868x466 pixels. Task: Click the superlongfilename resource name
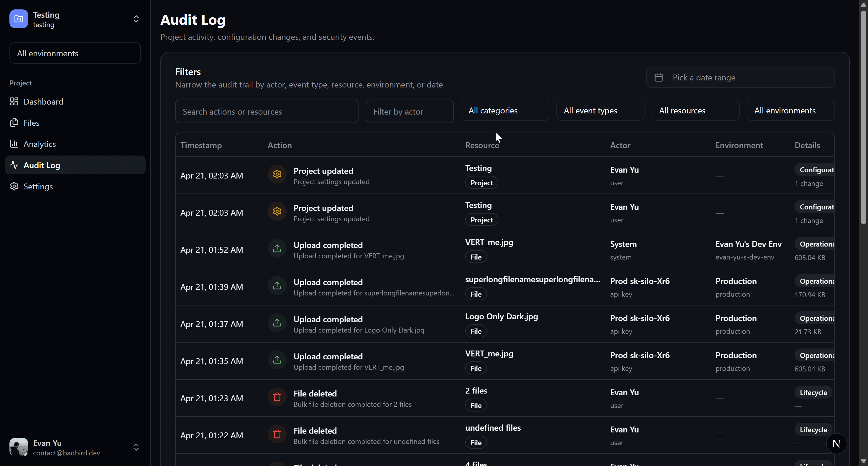click(x=532, y=279)
